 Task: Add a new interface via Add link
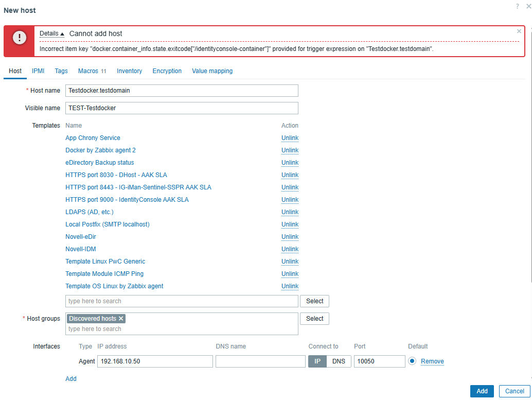(x=71, y=379)
